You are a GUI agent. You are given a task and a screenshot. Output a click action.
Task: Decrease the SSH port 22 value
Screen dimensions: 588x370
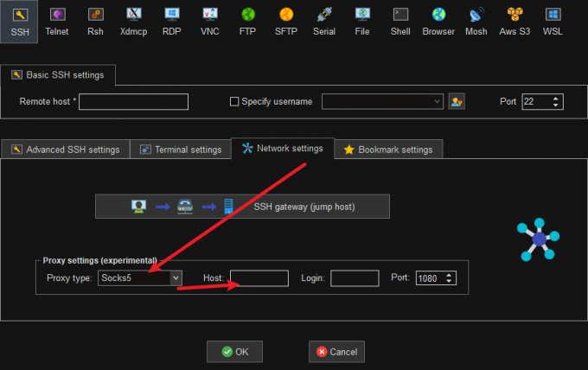click(x=556, y=105)
